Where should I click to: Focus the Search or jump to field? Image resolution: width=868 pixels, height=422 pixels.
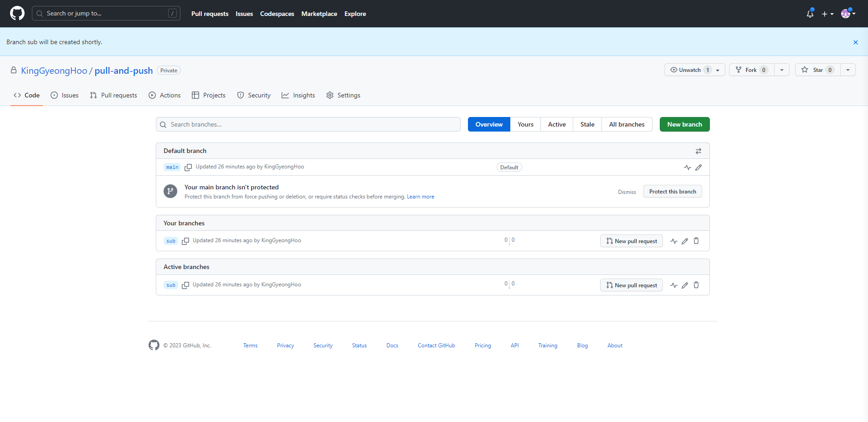(106, 13)
